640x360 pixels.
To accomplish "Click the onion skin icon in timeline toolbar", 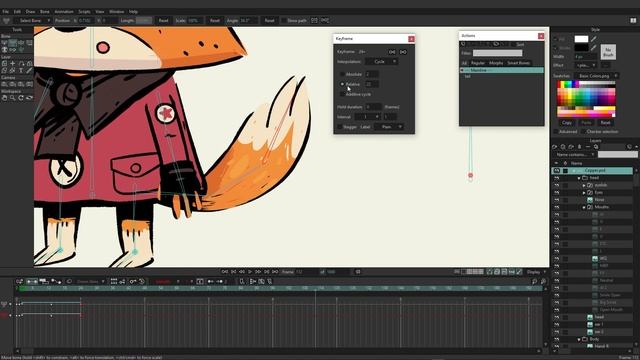I will [69, 281].
